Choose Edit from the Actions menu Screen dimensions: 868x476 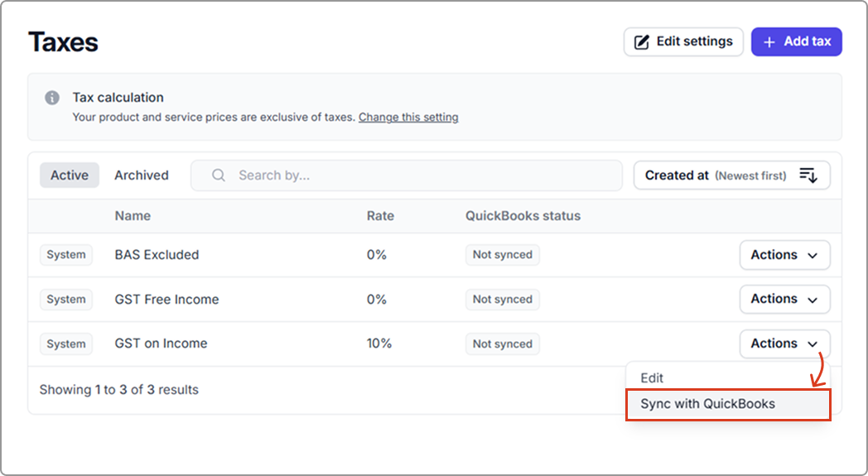pyautogui.click(x=652, y=377)
